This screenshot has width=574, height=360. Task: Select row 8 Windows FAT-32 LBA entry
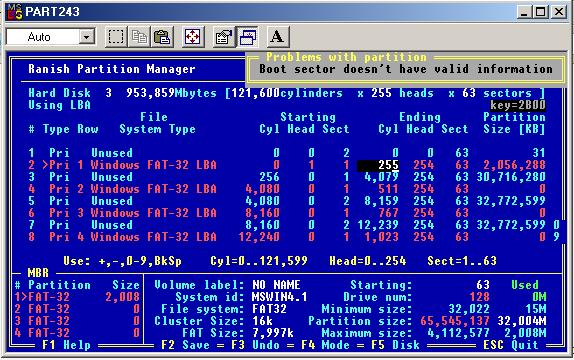pos(287,237)
